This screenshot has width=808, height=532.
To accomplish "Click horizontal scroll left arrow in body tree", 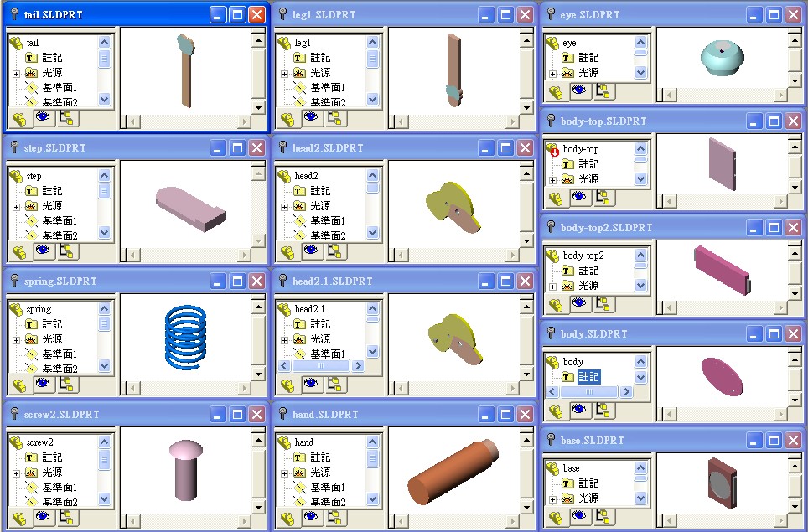I will tap(552, 392).
